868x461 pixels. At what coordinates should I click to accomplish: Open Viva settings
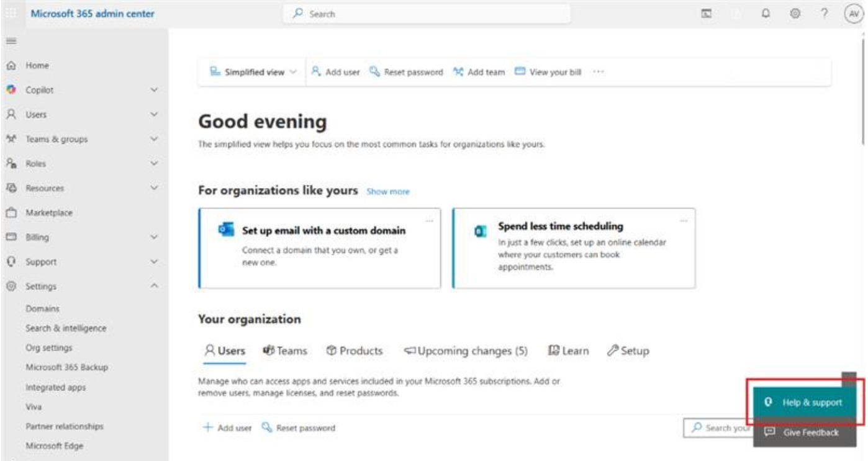pyautogui.click(x=34, y=407)
